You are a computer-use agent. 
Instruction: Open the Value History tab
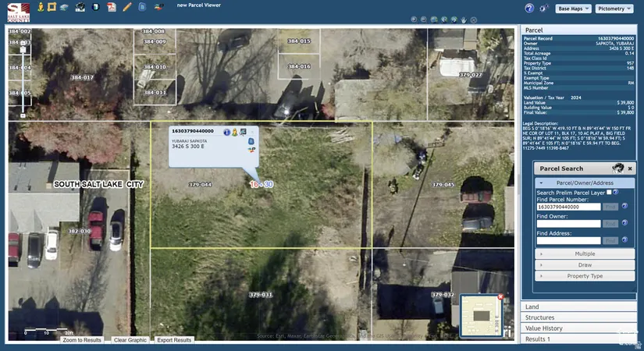tap(543, 328)
